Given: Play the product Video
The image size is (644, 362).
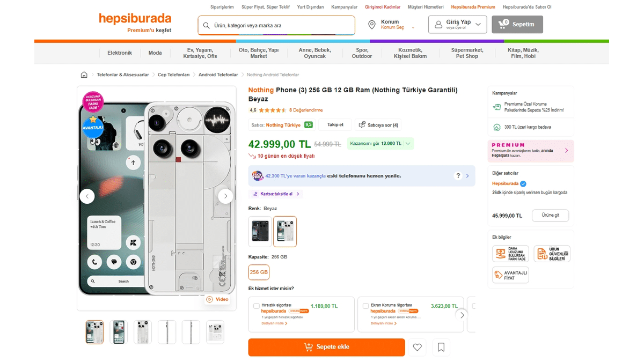Looking at the screenshot, I should [x=217, y=299].
